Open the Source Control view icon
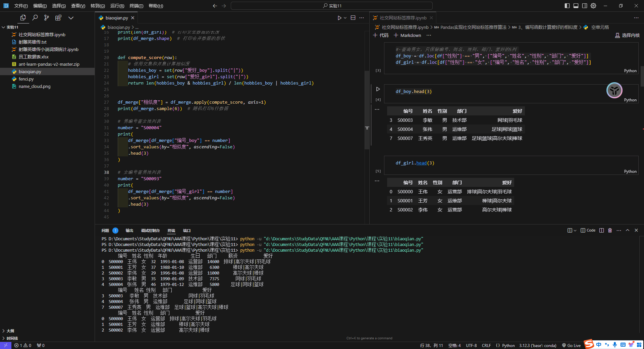The width and height of the screenshot is (644, 349). pos(47,18)
